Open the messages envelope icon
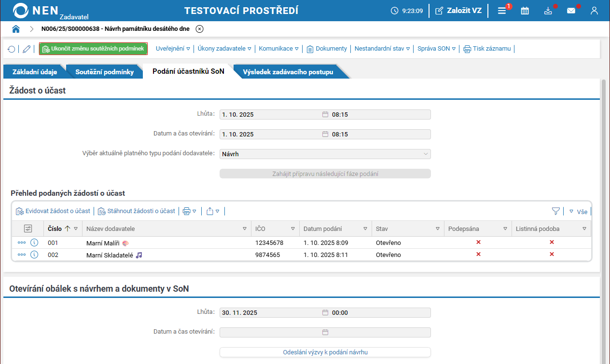Viewport: 610px width, 364px height. coord(571,11)
